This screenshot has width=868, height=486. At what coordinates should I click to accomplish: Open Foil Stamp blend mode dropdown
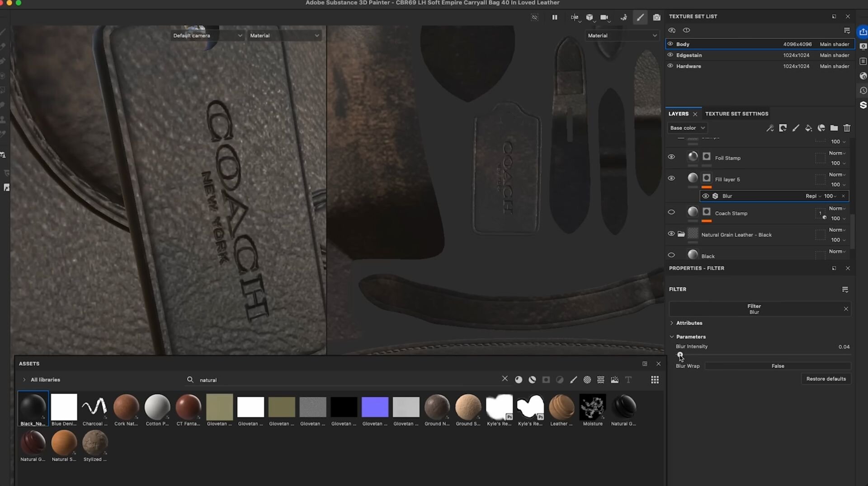click(x=837, y=153)
